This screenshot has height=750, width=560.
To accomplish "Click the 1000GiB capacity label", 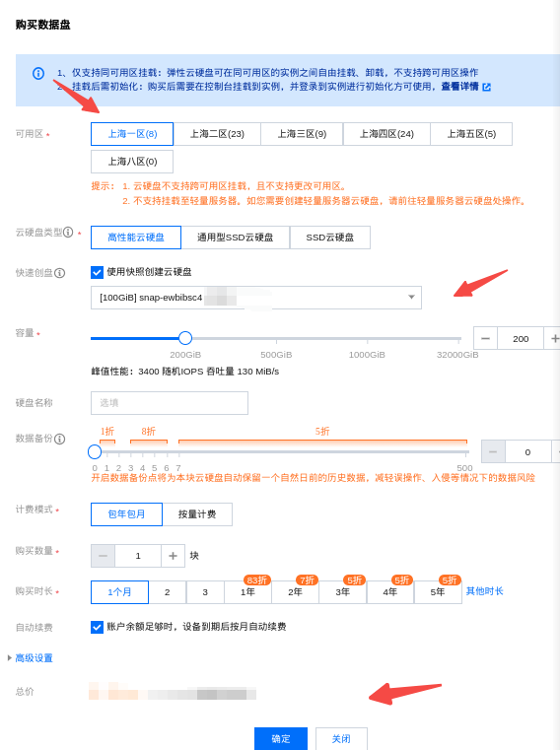I will point(367,355).
